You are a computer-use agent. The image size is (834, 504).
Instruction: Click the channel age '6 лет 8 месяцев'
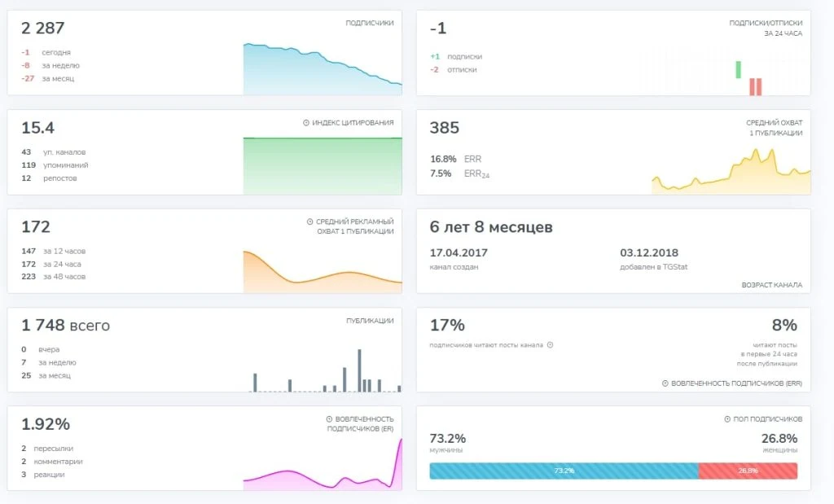[x=491, y=227]
